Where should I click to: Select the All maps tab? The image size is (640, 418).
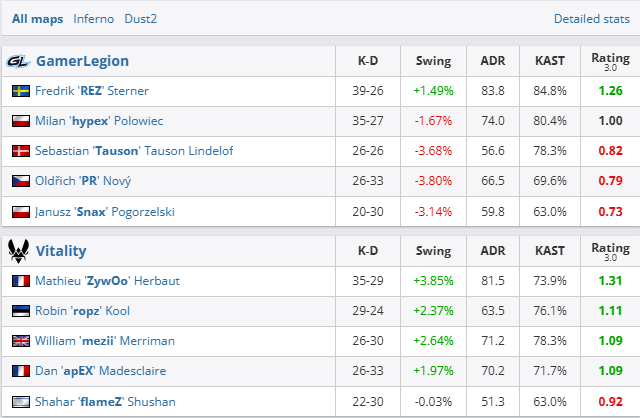pos(37,18)
